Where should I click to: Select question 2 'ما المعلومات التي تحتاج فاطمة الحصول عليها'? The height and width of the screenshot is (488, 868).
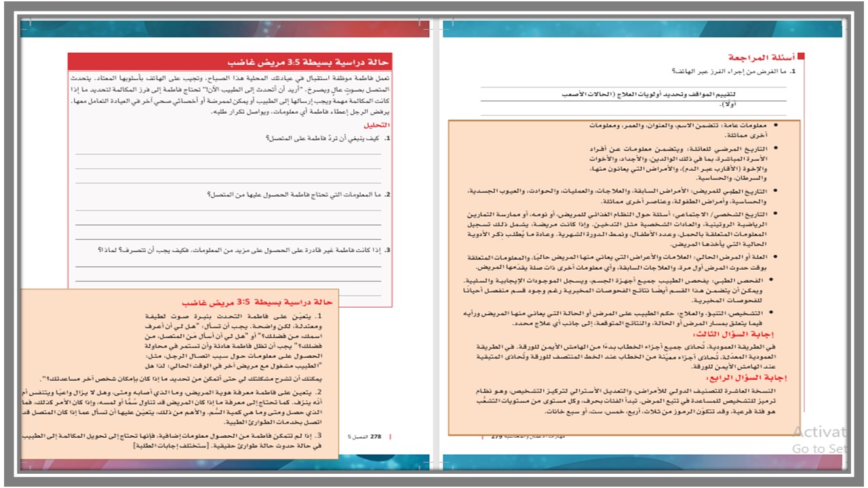299,195
